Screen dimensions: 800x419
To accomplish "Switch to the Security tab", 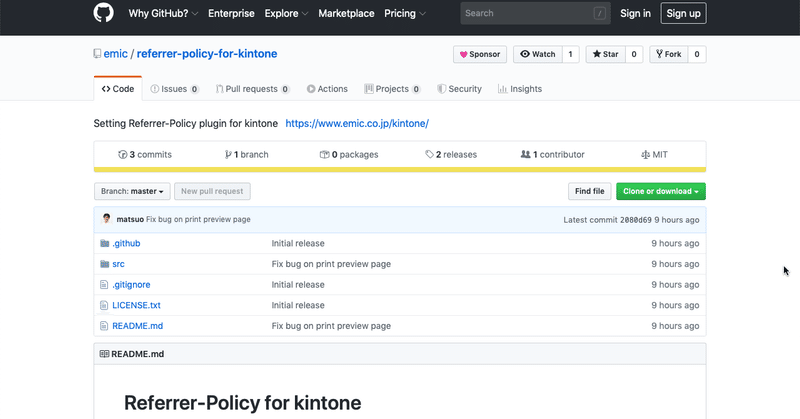I will pyautogui.click(x=459, y=89).
